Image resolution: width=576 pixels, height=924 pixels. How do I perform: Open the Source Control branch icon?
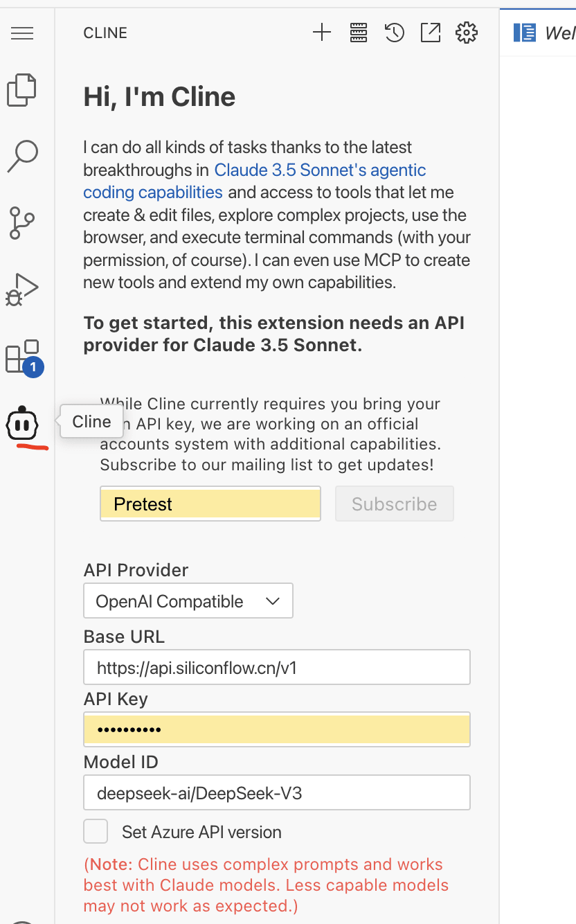[22, 223]
